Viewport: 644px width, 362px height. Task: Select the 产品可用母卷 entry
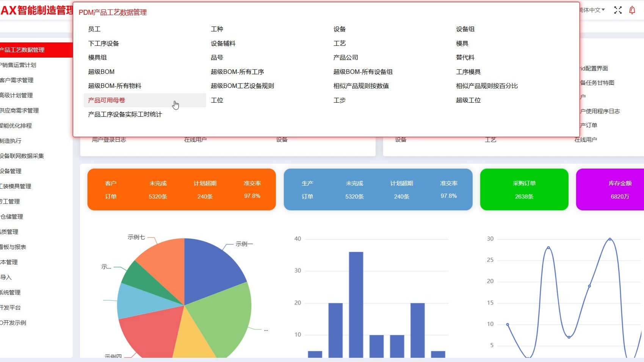coord(106,100)
